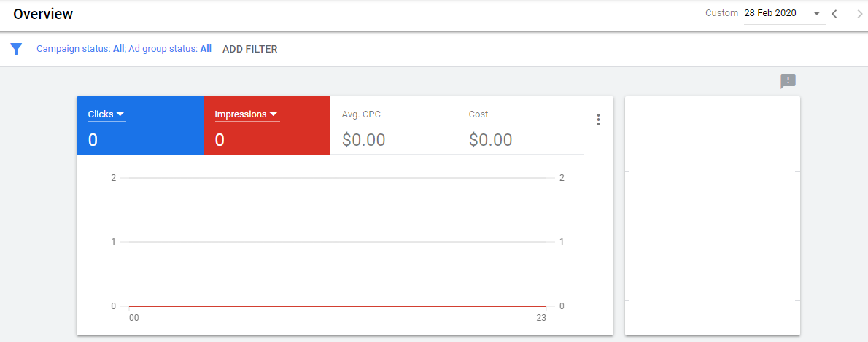The height and width of the screenshot is (342, 868).
Task: Open the Clicks metric dropdown arrow
Action: [120, 114]
